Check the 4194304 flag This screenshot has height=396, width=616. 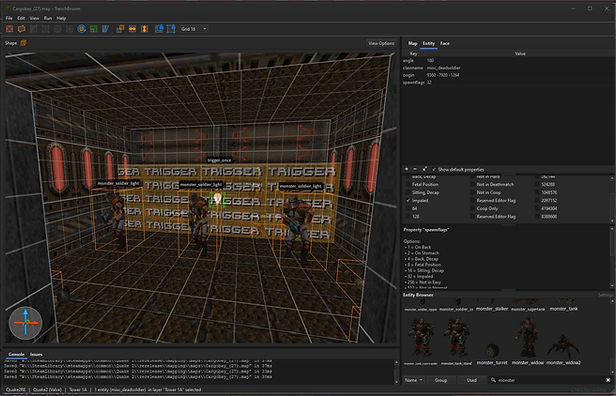537,209
